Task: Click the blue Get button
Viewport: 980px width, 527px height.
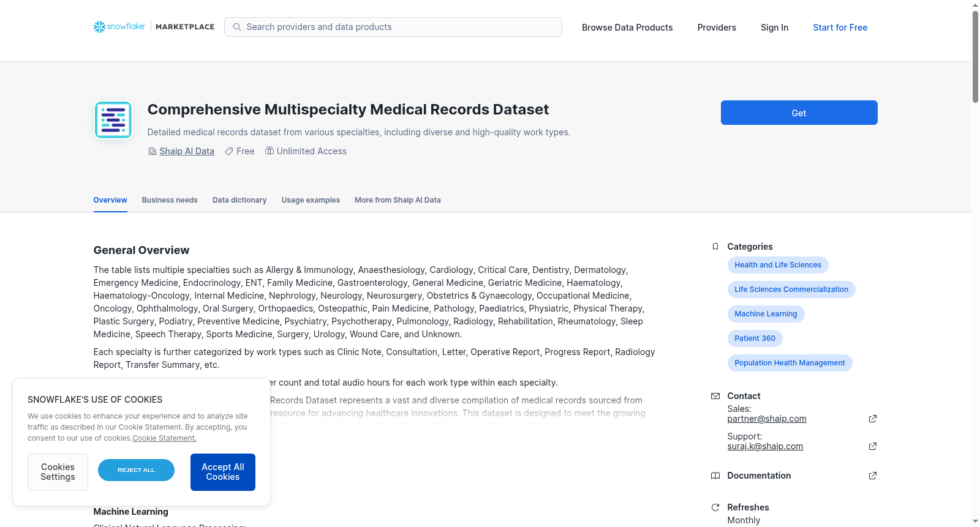Action: tap(799, 113)
